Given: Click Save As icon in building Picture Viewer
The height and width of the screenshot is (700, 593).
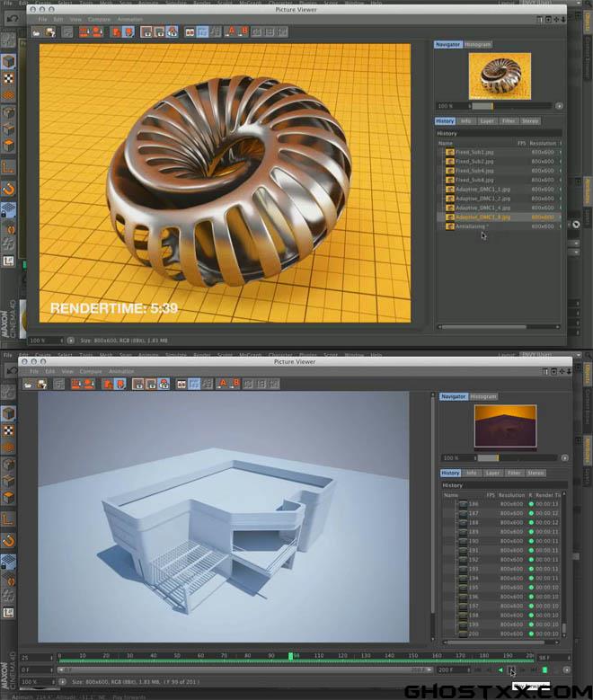Looking at the screenshot, I should (x=42, y=385).
